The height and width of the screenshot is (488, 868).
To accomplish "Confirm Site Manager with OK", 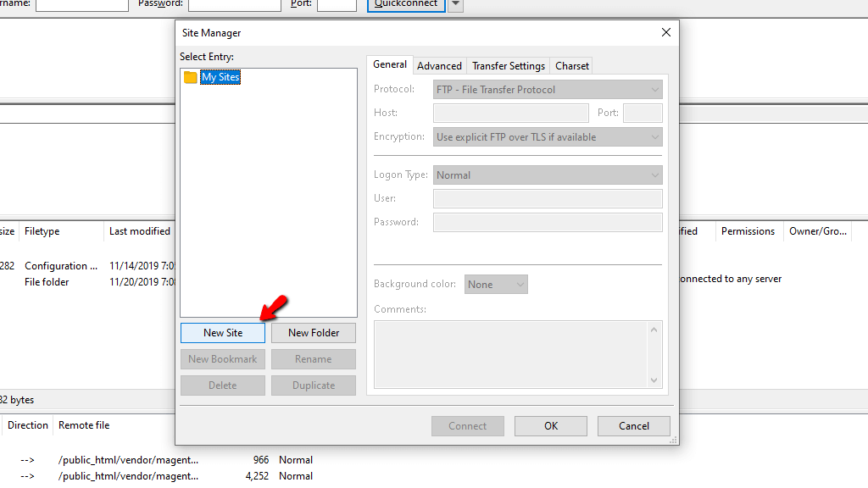I will point(551,426).
